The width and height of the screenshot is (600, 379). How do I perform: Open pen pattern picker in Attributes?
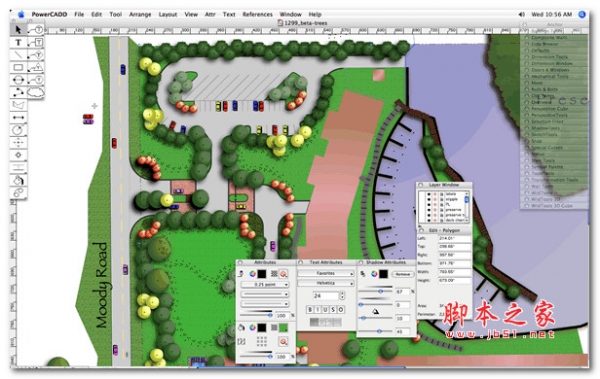coord(274,274)
